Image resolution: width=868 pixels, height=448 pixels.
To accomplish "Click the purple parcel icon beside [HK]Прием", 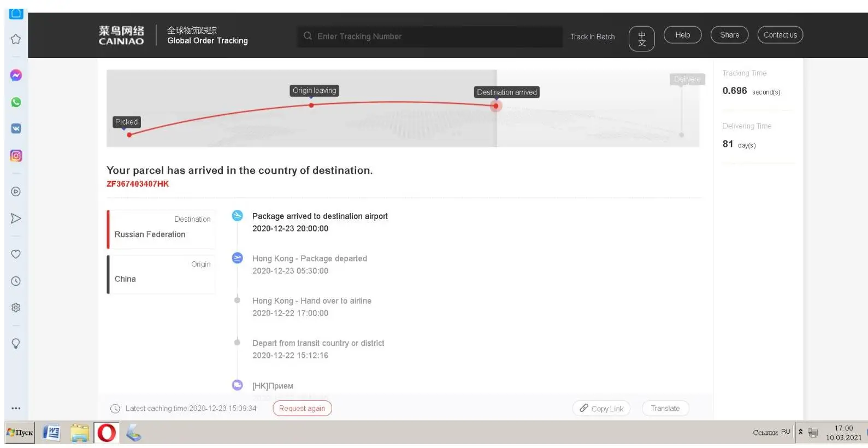I will [237, 385].
